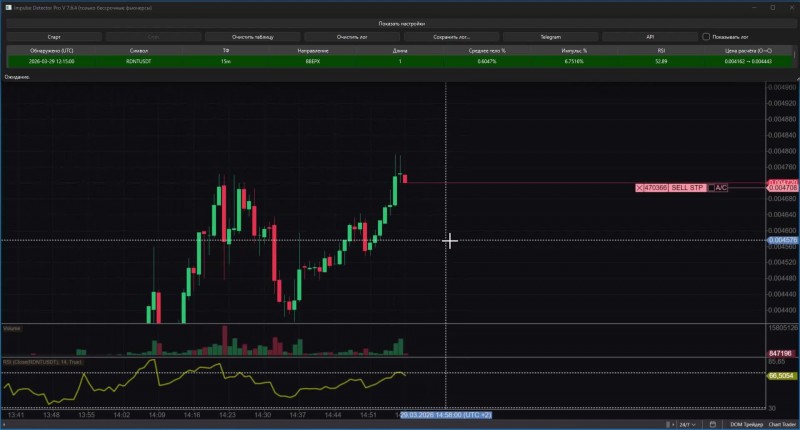The width and height of the screenshot is (800, 430).
Task: Sort by the Направление column header
Action: point(313,50)
